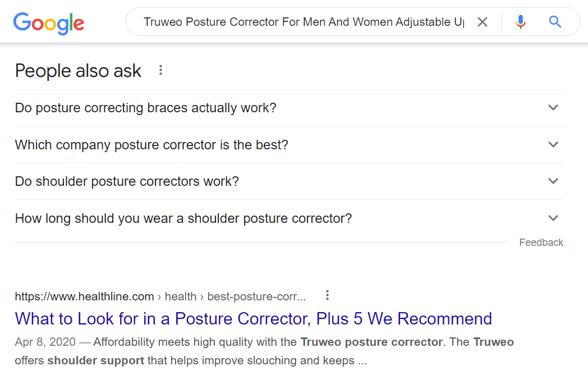
Task: Open "What to Look for in a Posture Corrector" result
Action: [x=254, y=319]
